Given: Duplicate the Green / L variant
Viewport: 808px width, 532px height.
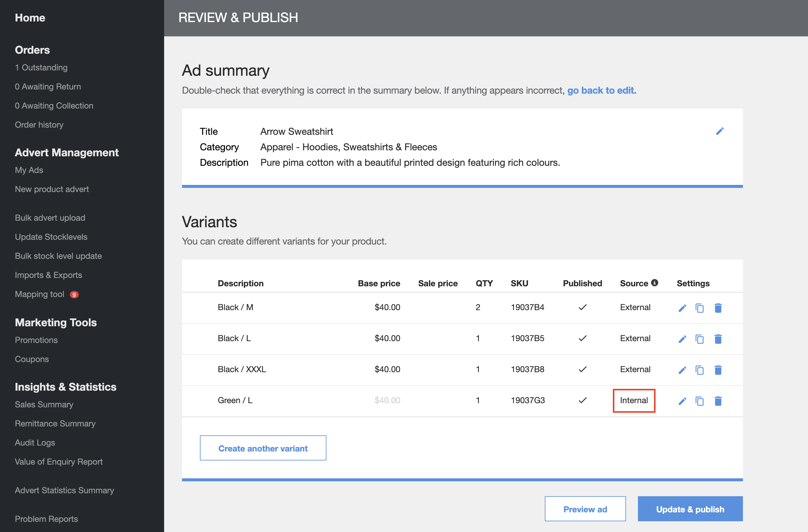Looking at the screenshot, I should click(x=700, y=401).
